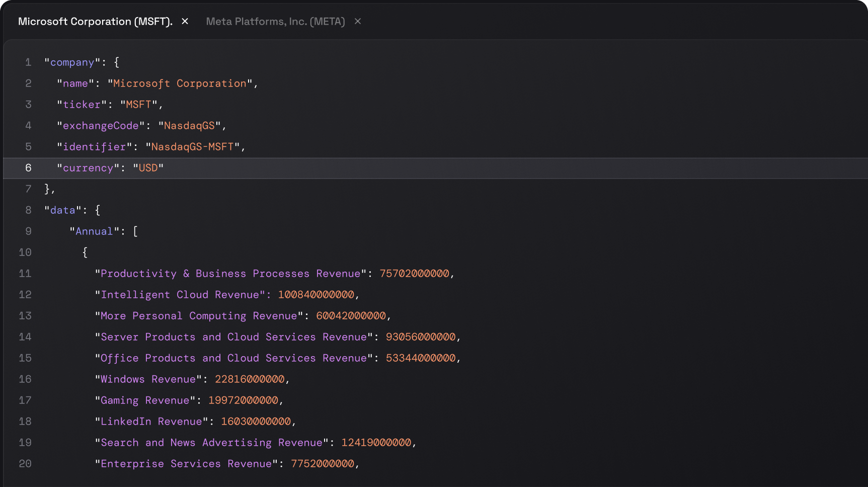Click the Intelligent Cloud Revenue key
This screenshot has height=487, width=868.
click(x=180, y=295)
